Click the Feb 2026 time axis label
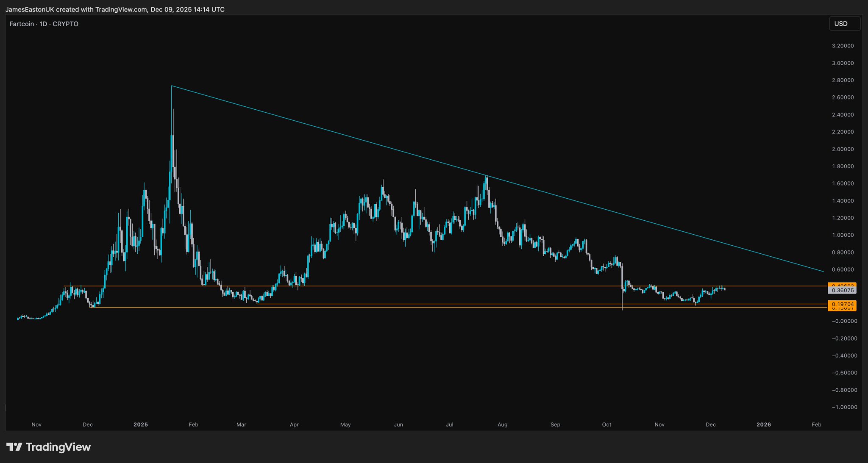Screen dimensions: 868x463 (816, 424)
